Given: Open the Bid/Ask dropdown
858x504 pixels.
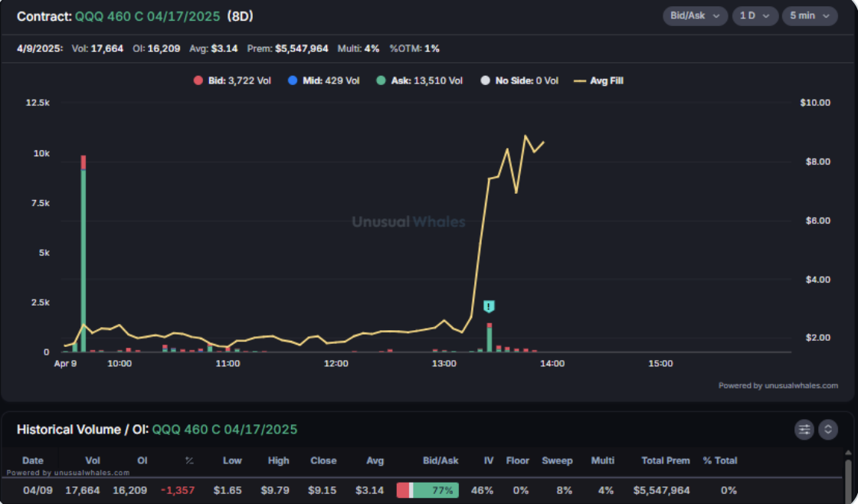Looking at the screenshot, I should tap(695, 16).
